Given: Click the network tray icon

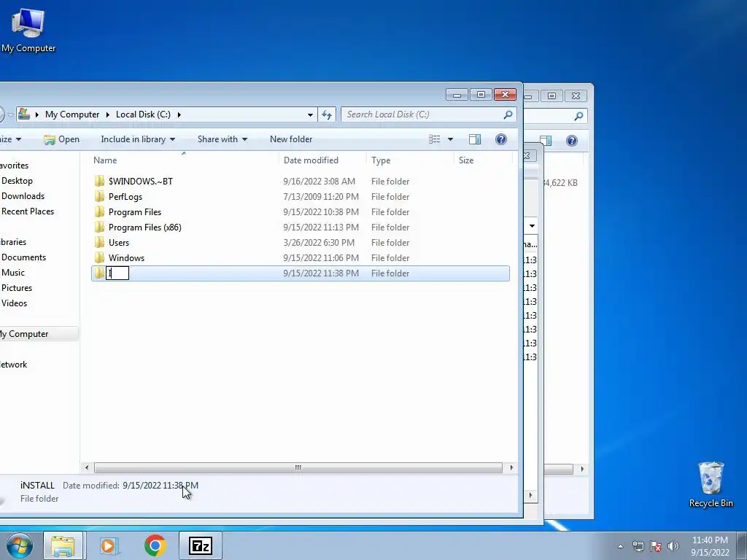Looking at the screenshot, I should pos(638,546).
